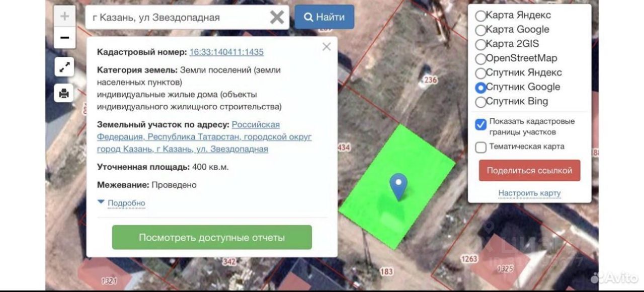Viewport: 644px width, 292px height.
Task: Select OpenStreetMap layer
Action: coord(480,59)
